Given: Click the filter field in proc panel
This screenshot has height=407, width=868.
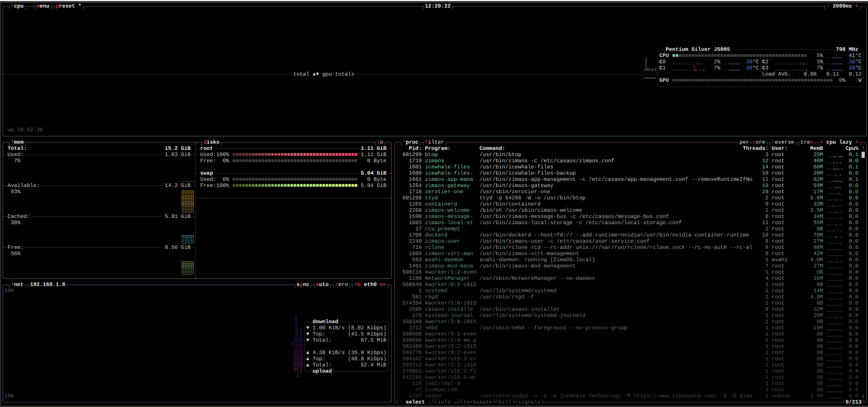Looking at the screenshot, I should click(x=435, y=142).
